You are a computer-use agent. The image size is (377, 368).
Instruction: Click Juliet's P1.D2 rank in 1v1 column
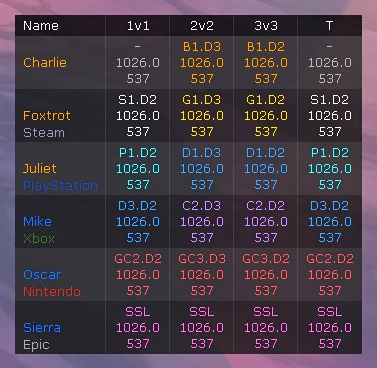pos(138,153)
